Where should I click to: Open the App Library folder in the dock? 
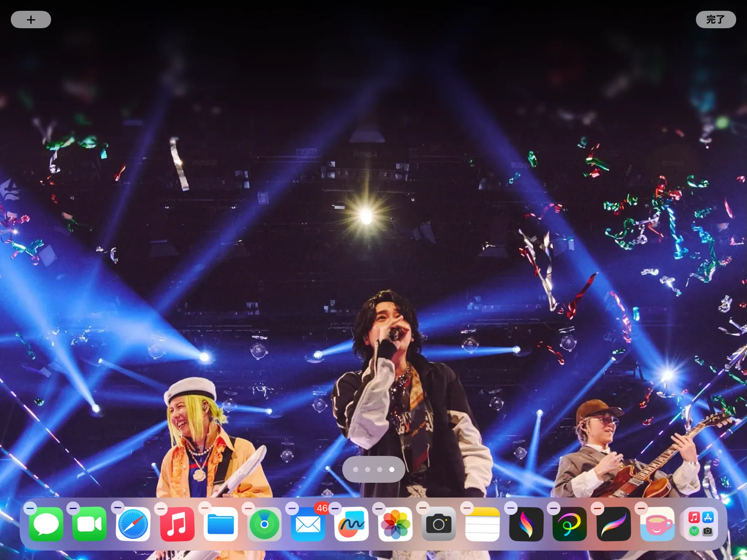pyautogui.click(x=701, y=524)
